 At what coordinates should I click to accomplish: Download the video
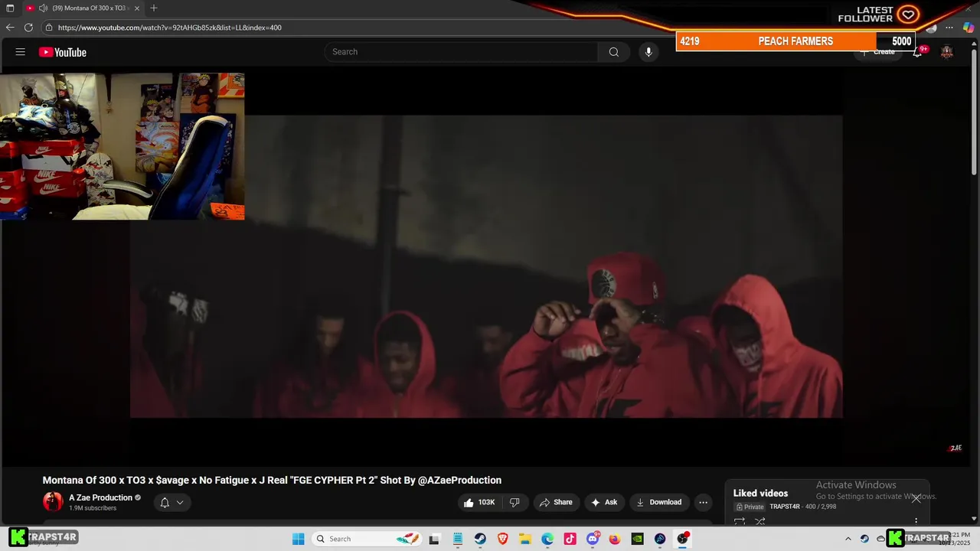pyautogui.click(x=659, y=502)
